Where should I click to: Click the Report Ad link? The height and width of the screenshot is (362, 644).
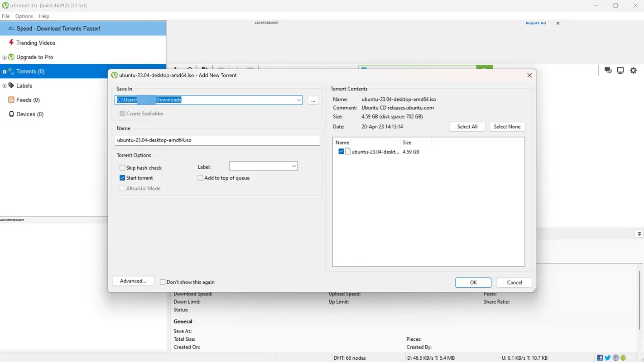tap(536, 23)
